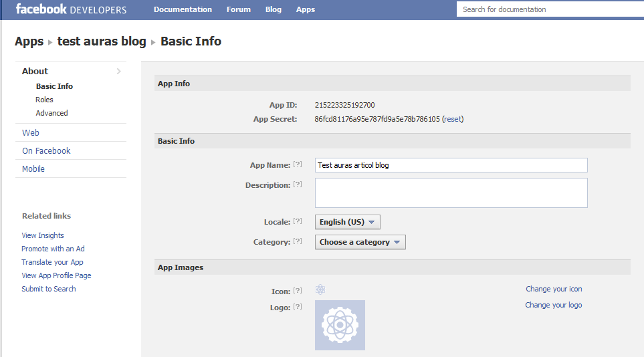Open the Locale English (US) dropdown
Viewport: 644px width, 357px height.
pyautogui.click(x=348, y=222)
